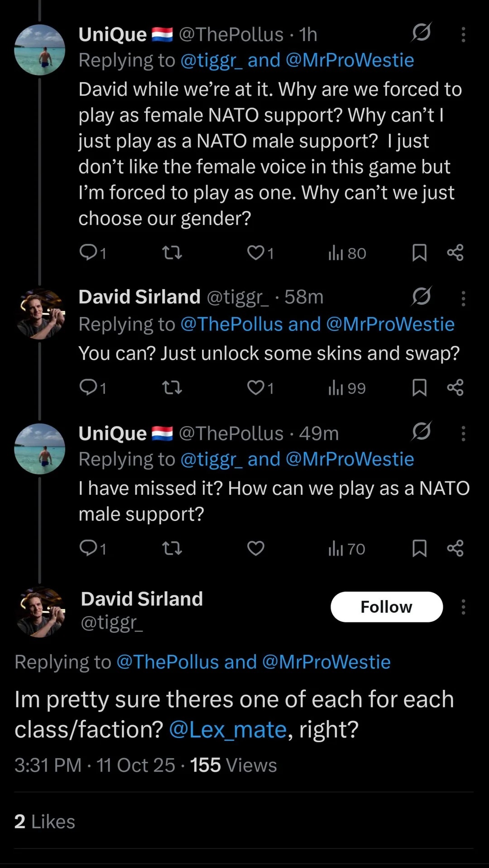Open more options on David Sirland's 58m reply
Image resolution: width=489 pixels, height=868 pixels.
coord(463,299)
